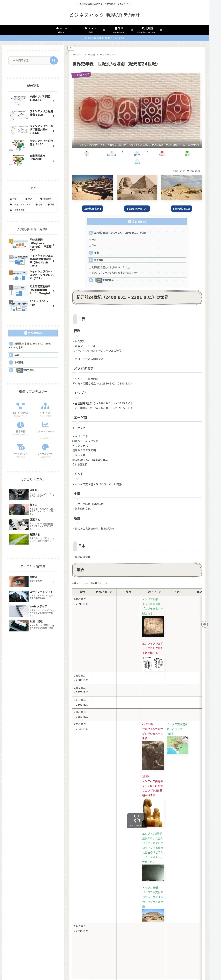Bookmark article with Hatena B! icon
Screen dimensions: 221x980
click(137, 153)
